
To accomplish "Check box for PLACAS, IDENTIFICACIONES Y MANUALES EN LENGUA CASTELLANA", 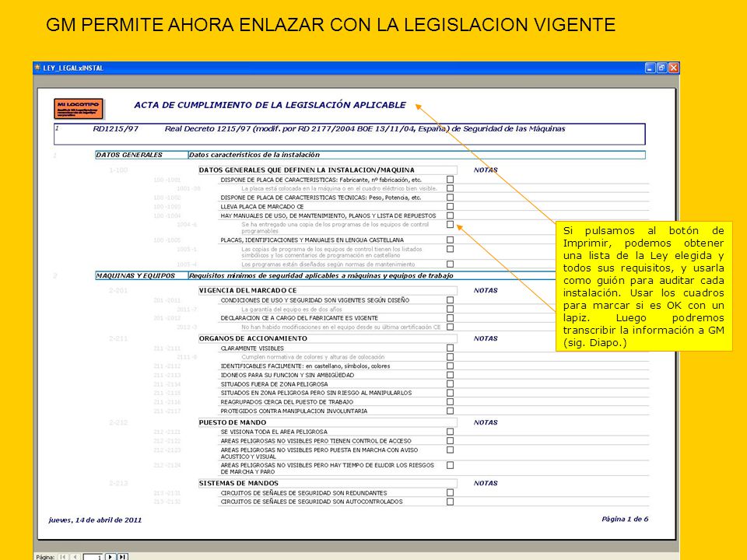I will click(451, 240).
